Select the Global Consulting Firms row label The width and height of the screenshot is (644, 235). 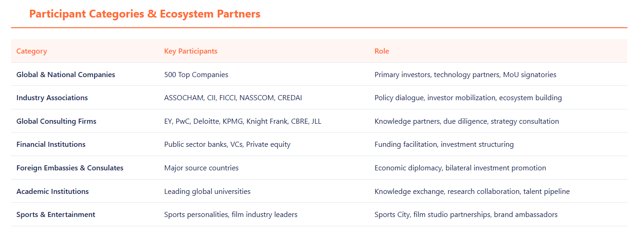point(56,121)
